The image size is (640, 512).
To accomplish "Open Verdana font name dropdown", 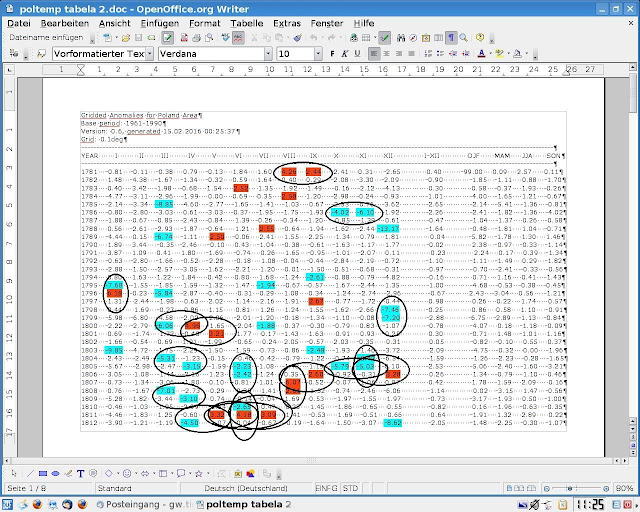I will coord(268,53).
